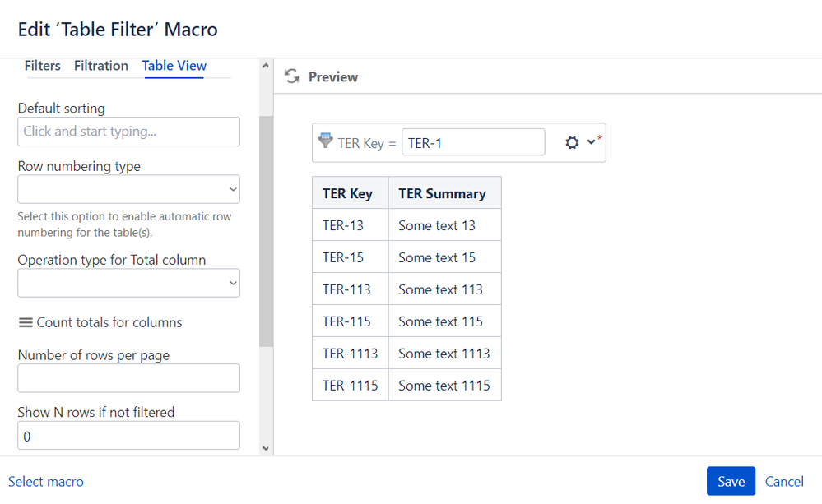Click the scroll down arrow in settings panel
822x504 pixels.
[x=265, y=448]
